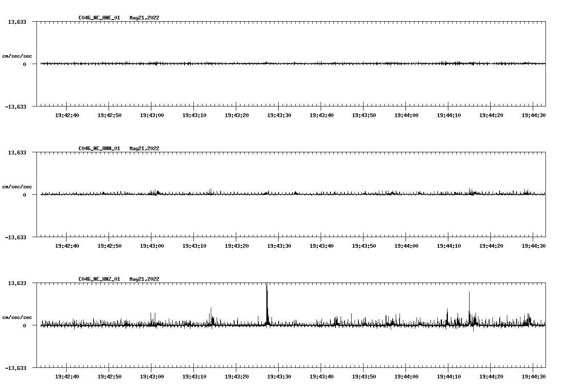Select the May21,2022 date above HNE plot
Screen dimensions: 576x392
tap(145, 18)
